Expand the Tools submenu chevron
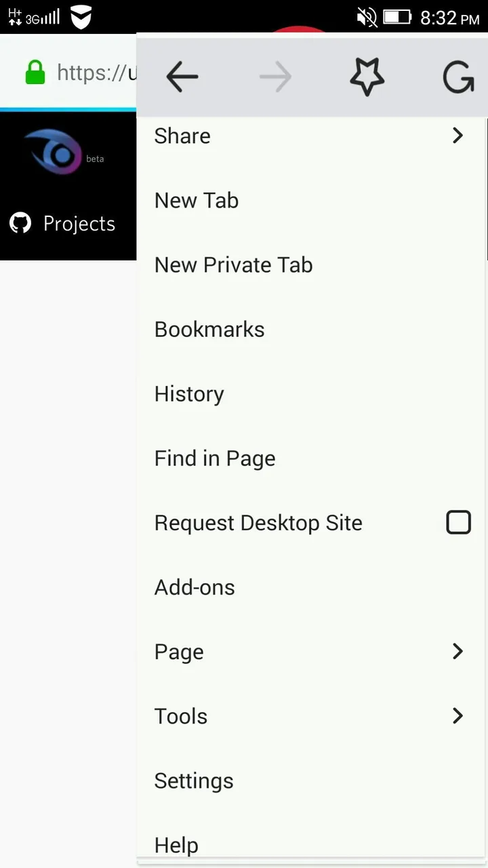488x868 pixels. (458, 716)
